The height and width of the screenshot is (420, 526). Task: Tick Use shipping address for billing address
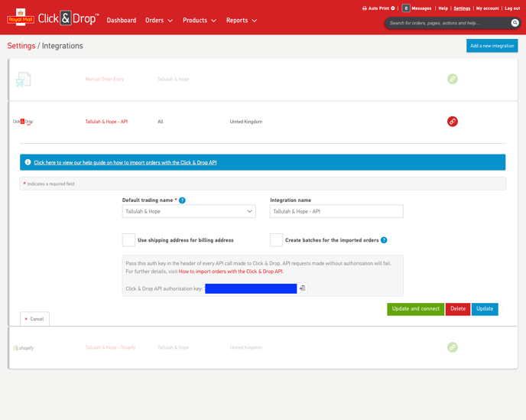128,240
